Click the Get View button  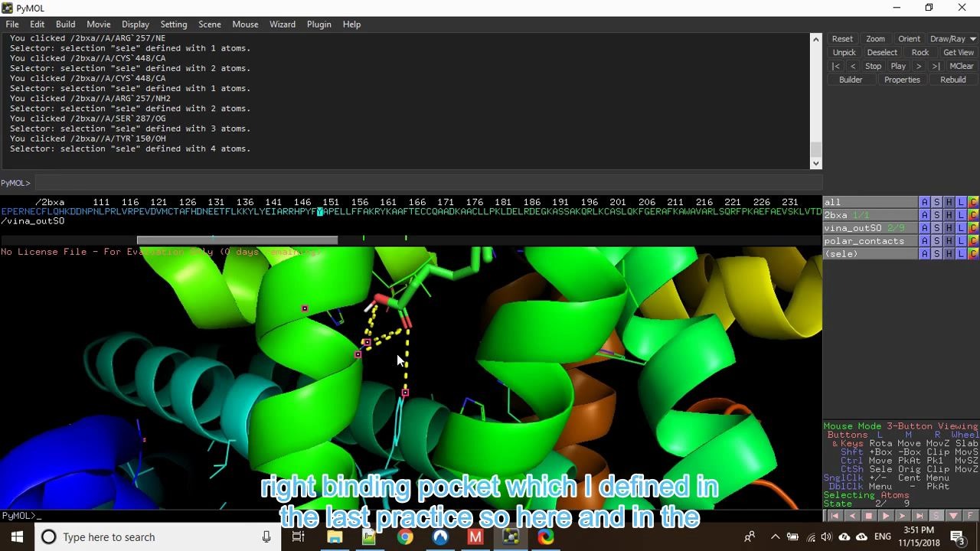pyautogui.click(x=959, y=52)
